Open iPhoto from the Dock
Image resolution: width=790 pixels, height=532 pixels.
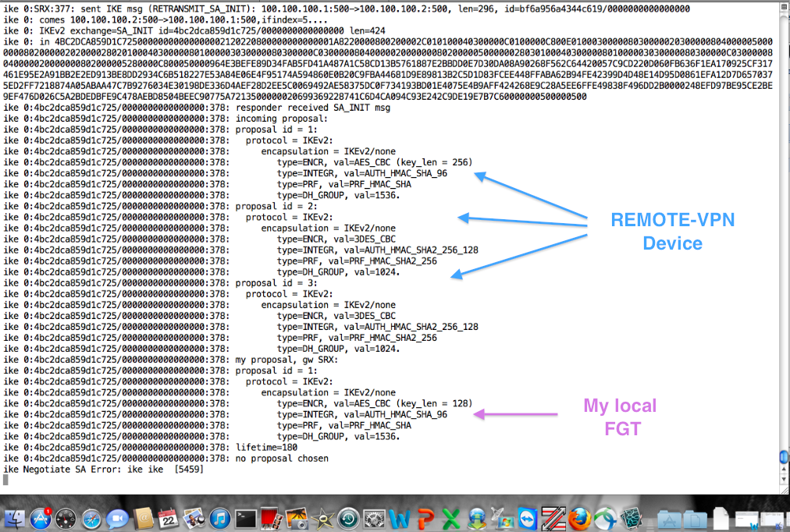click(x=297, y=519)
